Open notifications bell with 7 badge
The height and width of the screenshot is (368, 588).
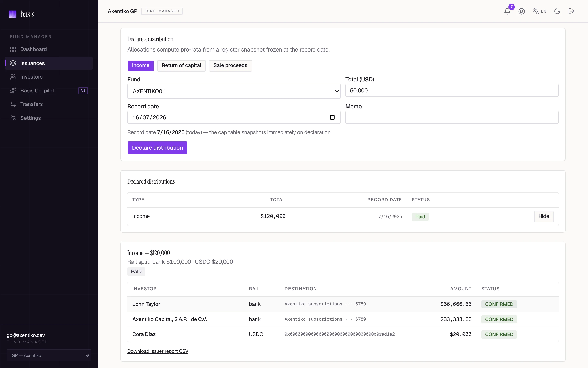click(x=507, y=11)
